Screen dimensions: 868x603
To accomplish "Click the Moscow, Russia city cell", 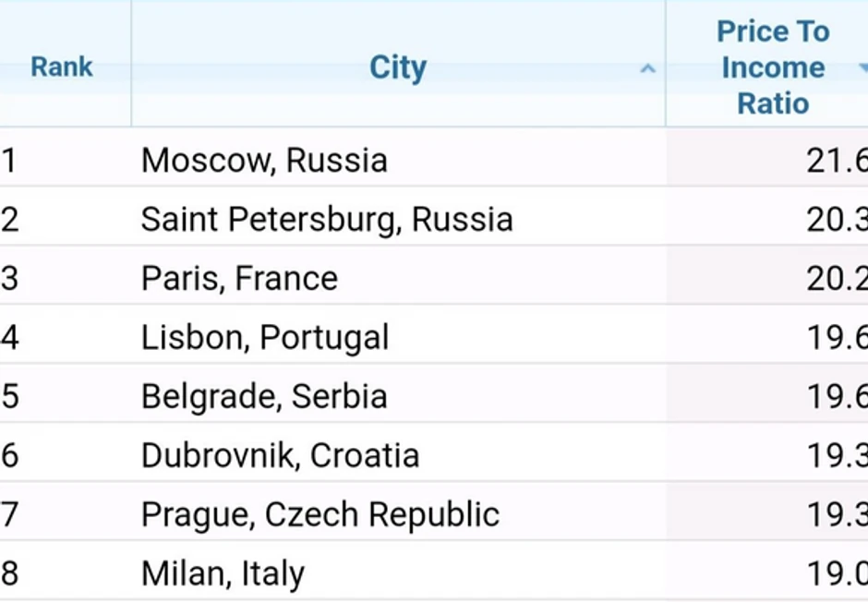I will (264, 161).
